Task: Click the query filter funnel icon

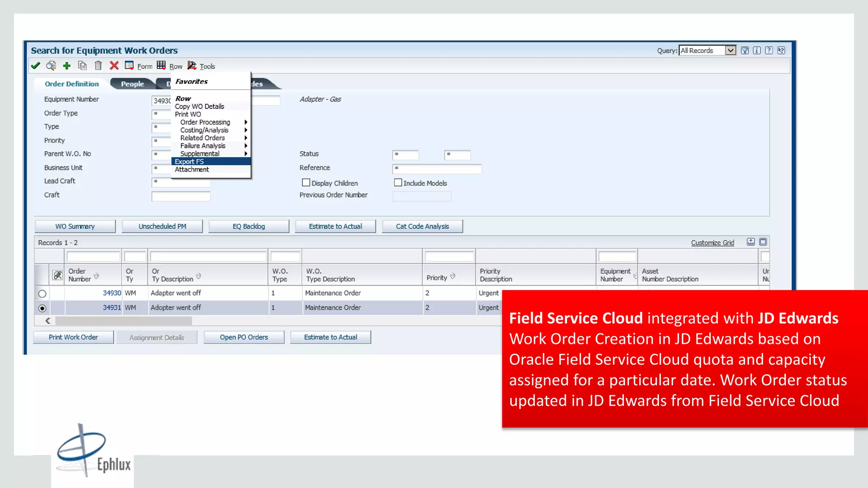Action: [x=745, y=50]
